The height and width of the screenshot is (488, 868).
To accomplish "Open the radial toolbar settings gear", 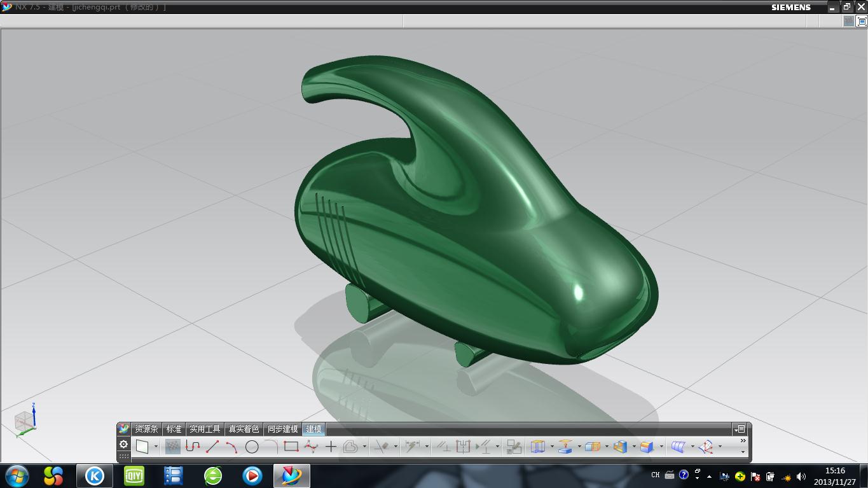I will tap(124, 444).
